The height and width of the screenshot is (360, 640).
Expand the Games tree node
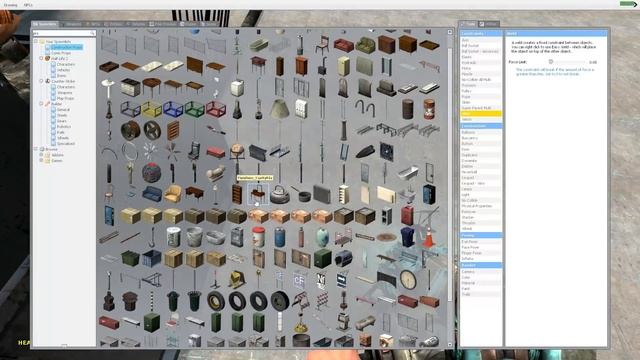41,160
